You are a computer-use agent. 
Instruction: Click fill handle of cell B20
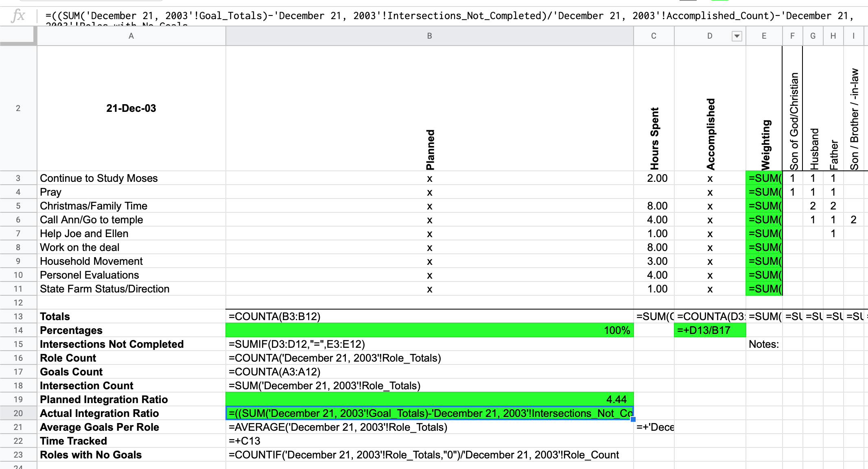[633, 419]
